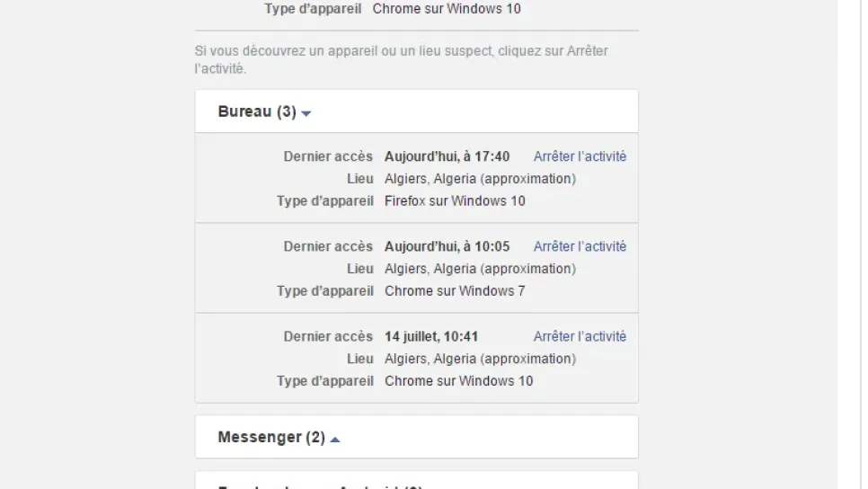
Task: Collapse the Bureau (3) section arrow
Action: pos(306,113)
